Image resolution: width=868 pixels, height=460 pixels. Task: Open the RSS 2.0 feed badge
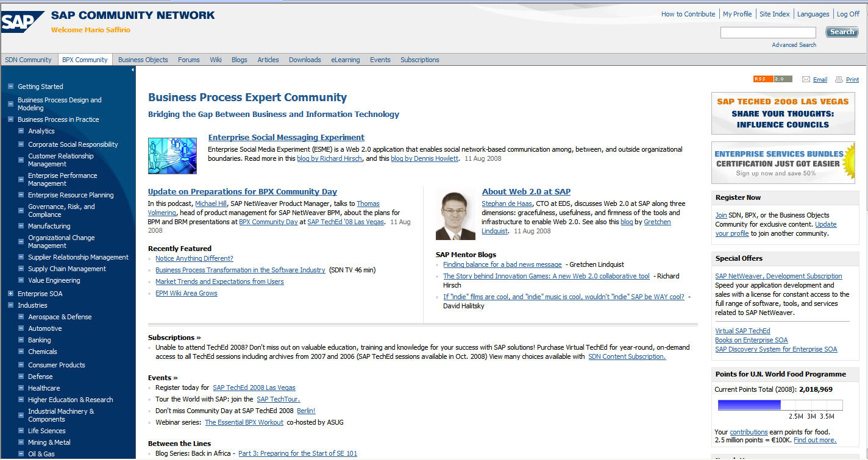pyautogui.click(x=772, y=79)
